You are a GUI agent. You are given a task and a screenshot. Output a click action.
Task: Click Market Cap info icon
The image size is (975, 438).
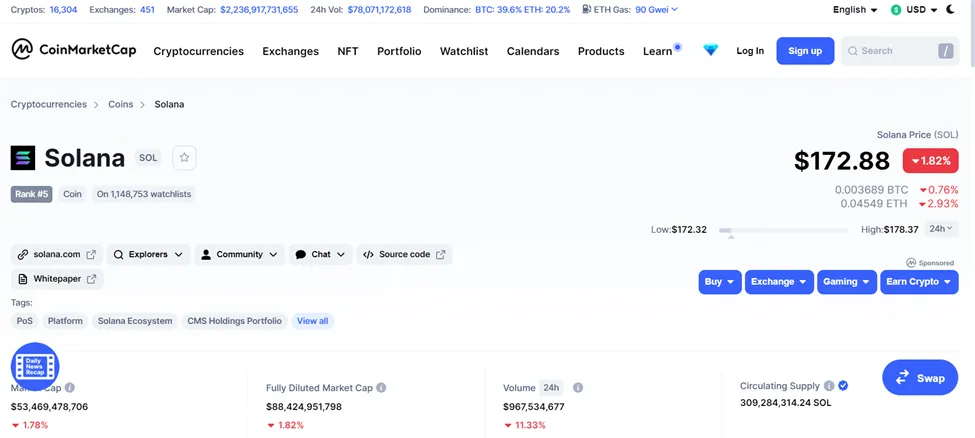pos(70,388)
